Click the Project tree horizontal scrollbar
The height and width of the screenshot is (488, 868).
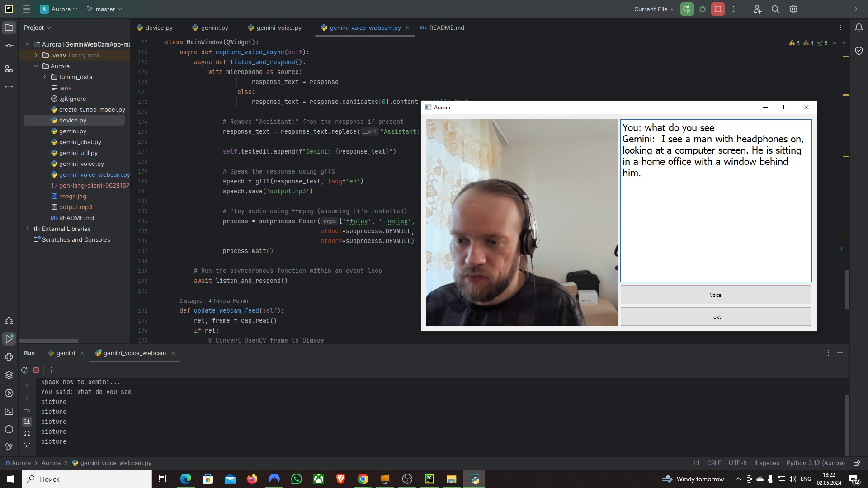click(48, 341)
